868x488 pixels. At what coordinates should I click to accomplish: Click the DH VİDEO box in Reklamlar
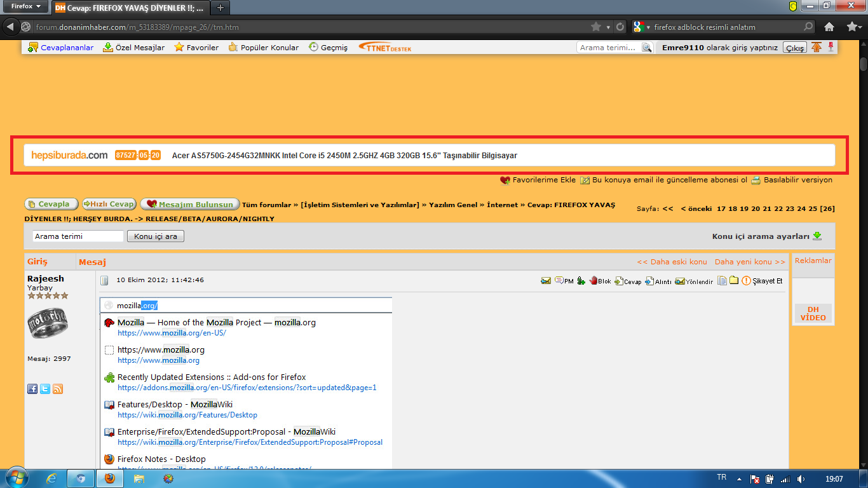813,313
